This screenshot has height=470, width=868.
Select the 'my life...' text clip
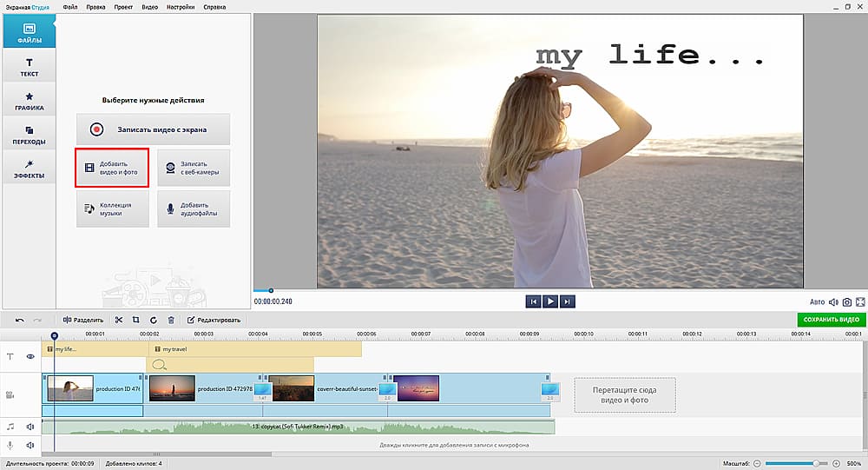point(95,349)
